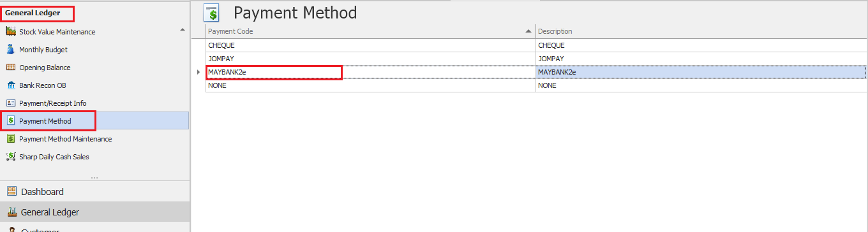Viewport: 868px width, 232px height.
Task: Sort by Description column header
Action: click(x=701, y=31)
